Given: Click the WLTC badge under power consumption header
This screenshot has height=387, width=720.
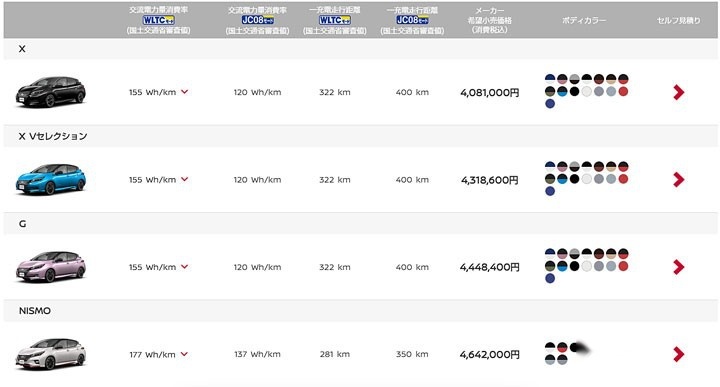Looking at the screenshot, I should point(158,20).
